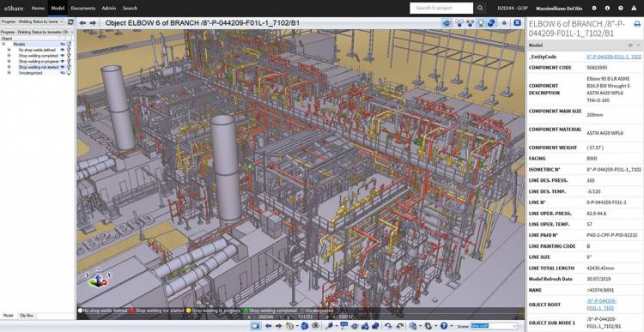Click the magnifier search button in top bar
Viewport: 644px width, 332px height.
point(480,8)
